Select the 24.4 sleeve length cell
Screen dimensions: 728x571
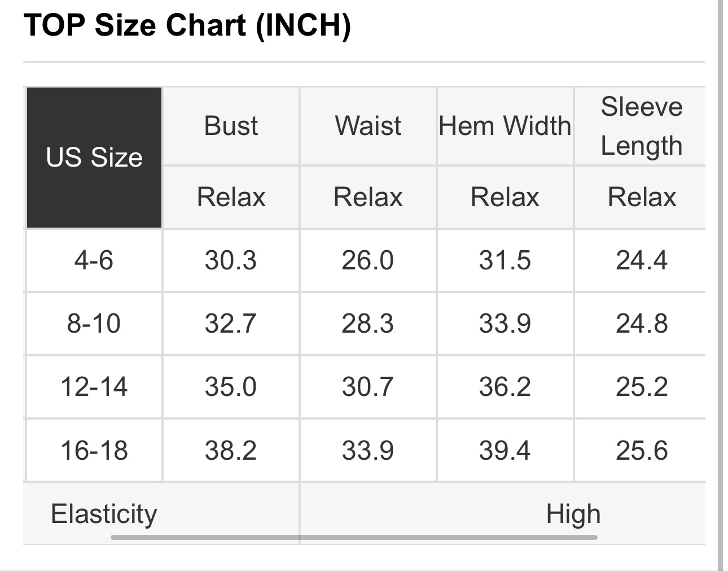click(x=641, y=260)
